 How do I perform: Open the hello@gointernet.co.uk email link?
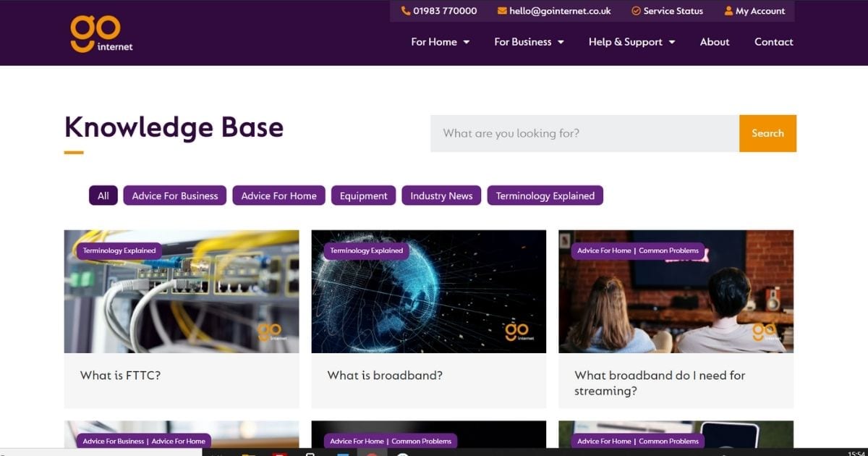(x=560, y=11)
